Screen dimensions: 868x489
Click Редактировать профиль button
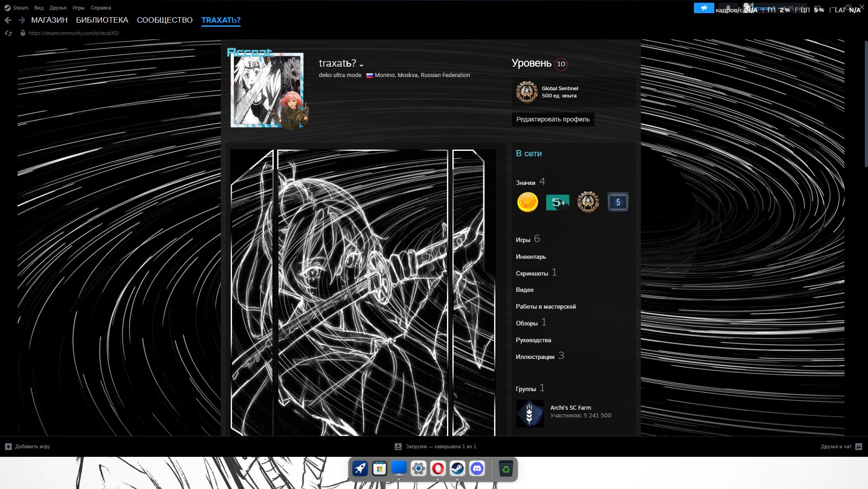[x=553, y=119]
